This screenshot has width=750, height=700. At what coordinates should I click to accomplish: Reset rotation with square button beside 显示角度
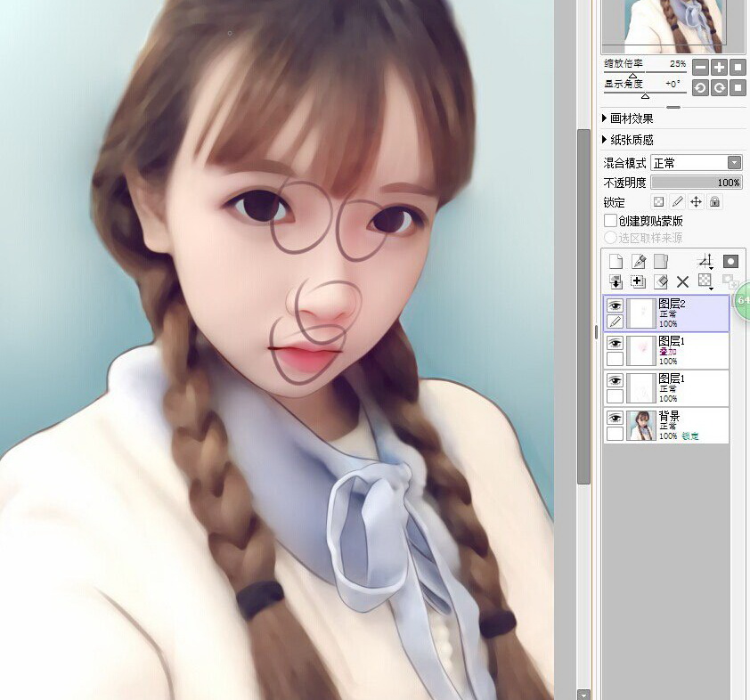[x=738, y=88]
